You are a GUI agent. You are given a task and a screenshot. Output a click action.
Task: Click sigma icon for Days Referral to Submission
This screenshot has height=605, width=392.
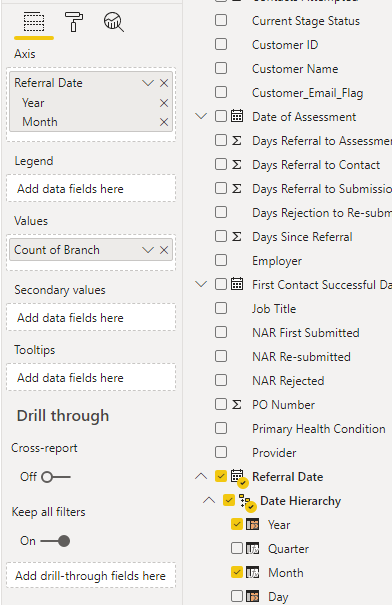pos(237,188)
